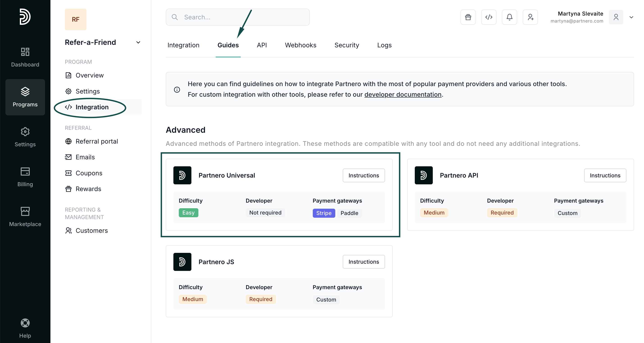Open the developer documentation link
Viewport: 644px width, 343px height.
(403, 94)
